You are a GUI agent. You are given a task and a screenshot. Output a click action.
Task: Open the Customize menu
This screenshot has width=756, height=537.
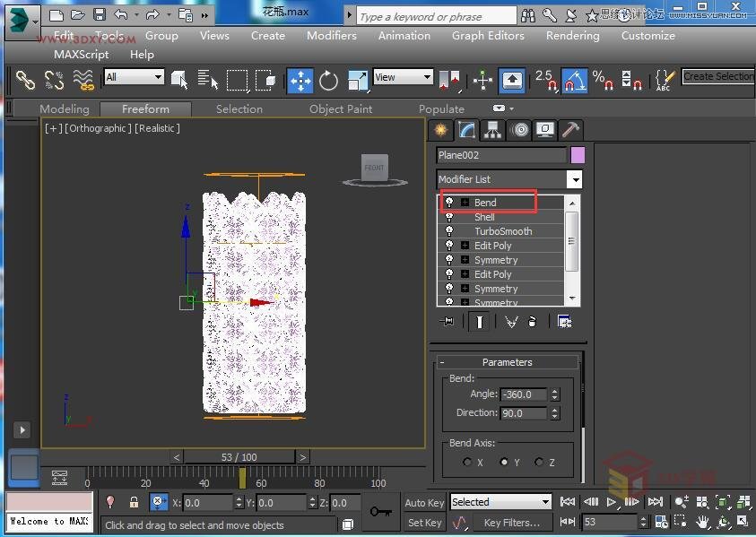pos(647,36)
